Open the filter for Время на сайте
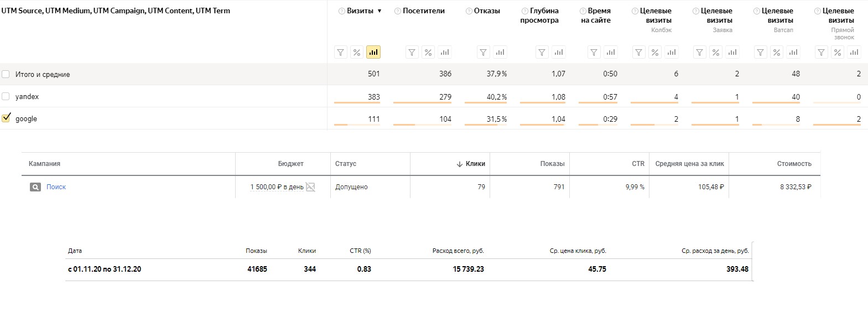Screen dimensions: 868x332 pyautogui.click(x=594, y=53)
